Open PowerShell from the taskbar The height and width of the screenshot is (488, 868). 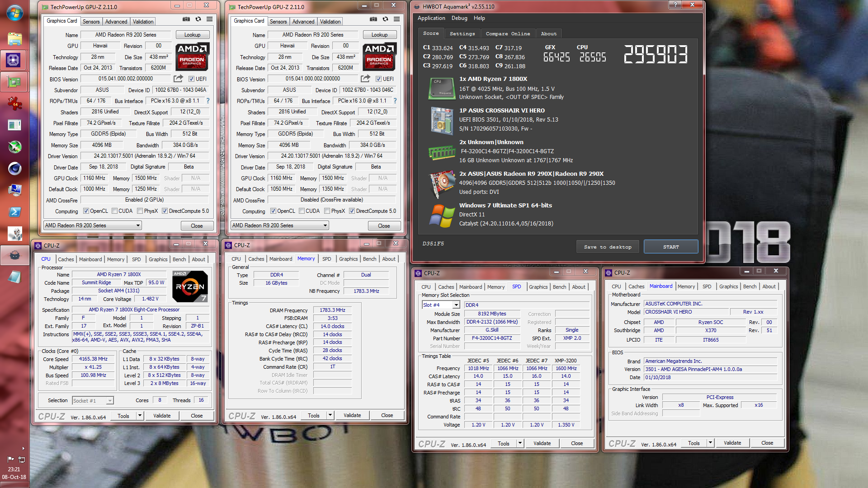tap(14, 212)
